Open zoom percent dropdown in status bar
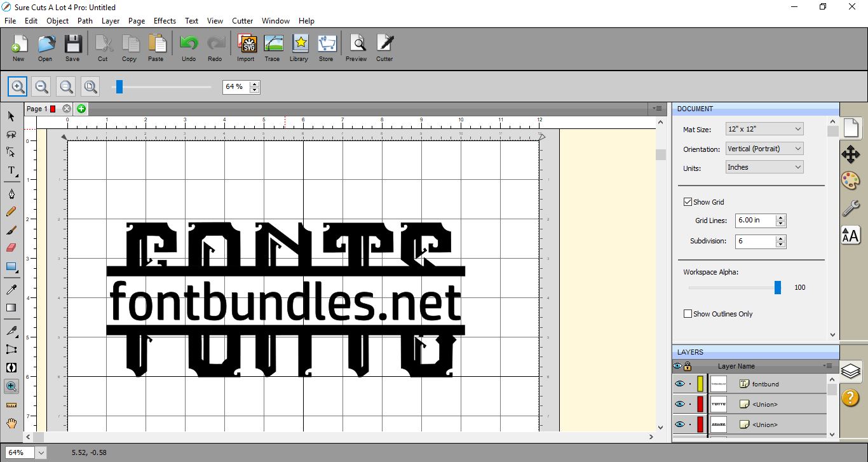This screenshot has height=462, width=868. 41,452
